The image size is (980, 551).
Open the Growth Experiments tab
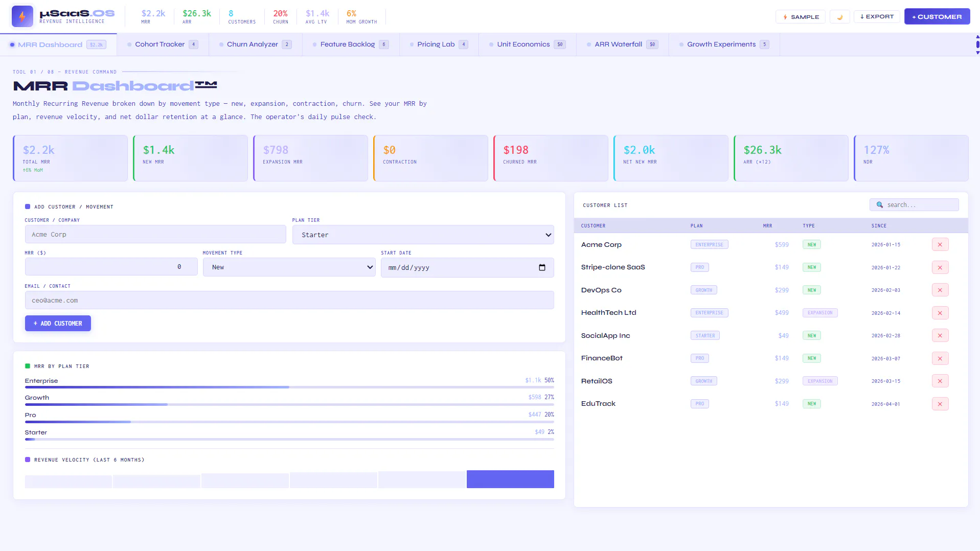coord(724,44)
